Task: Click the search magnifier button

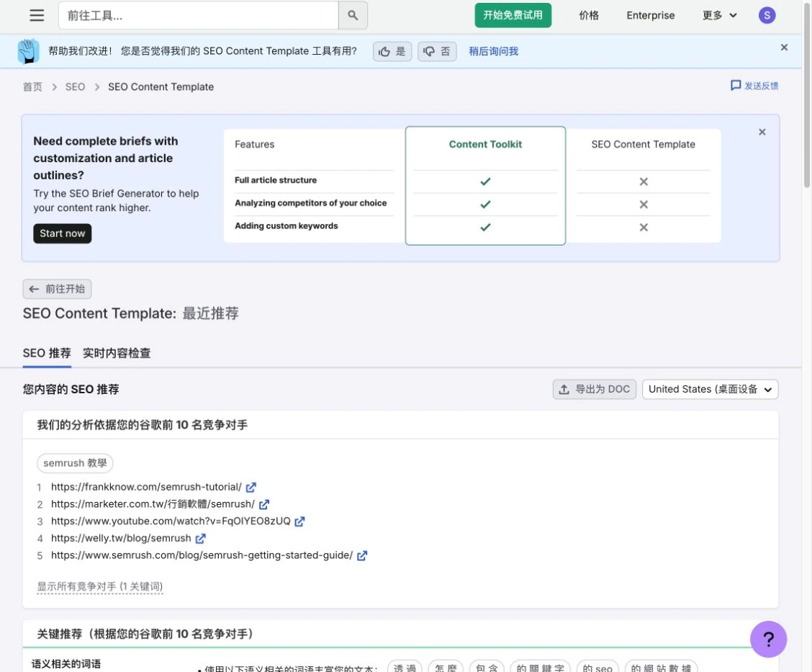Action: 353,16
